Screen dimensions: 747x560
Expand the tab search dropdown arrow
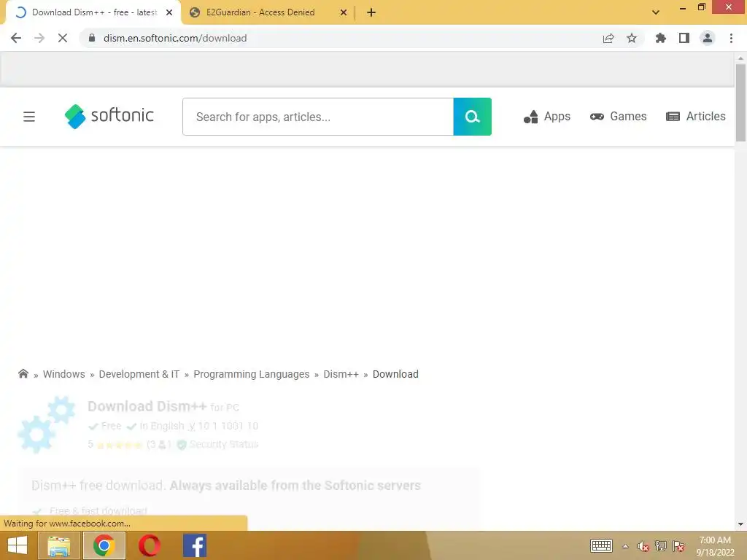pyautogui.click(x=656, y=12)
